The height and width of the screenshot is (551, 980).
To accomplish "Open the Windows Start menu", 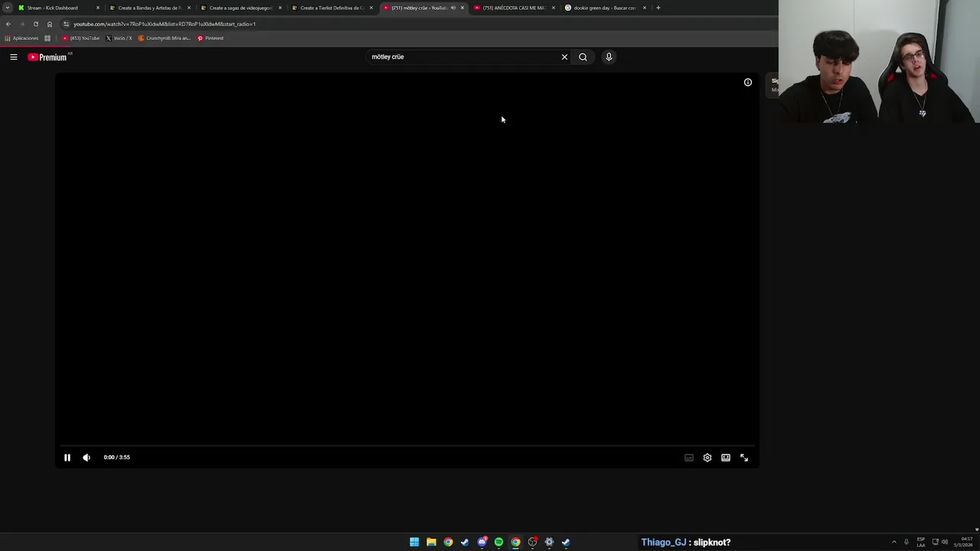I will [414, 542].
